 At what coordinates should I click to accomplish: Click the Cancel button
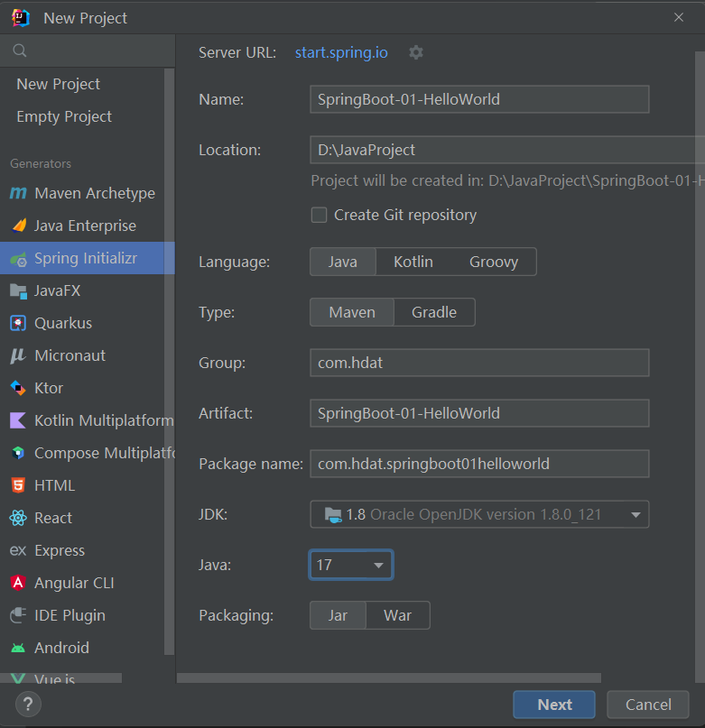[648, 705]
